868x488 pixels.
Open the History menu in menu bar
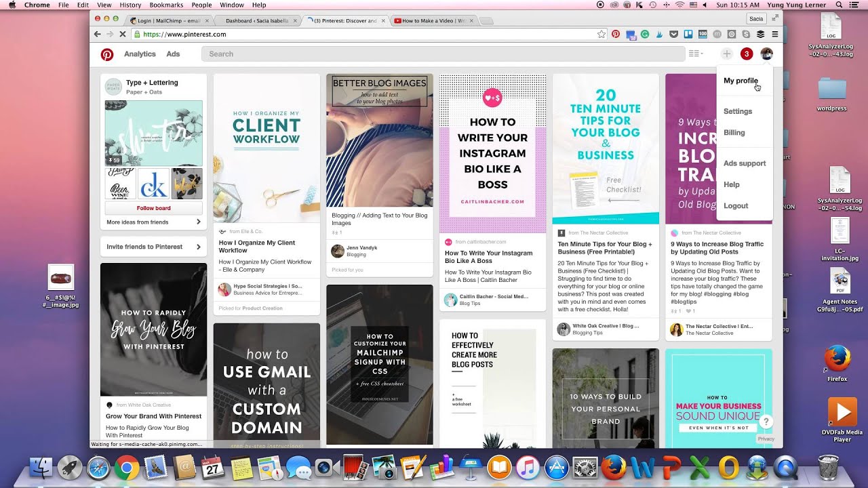130,5
